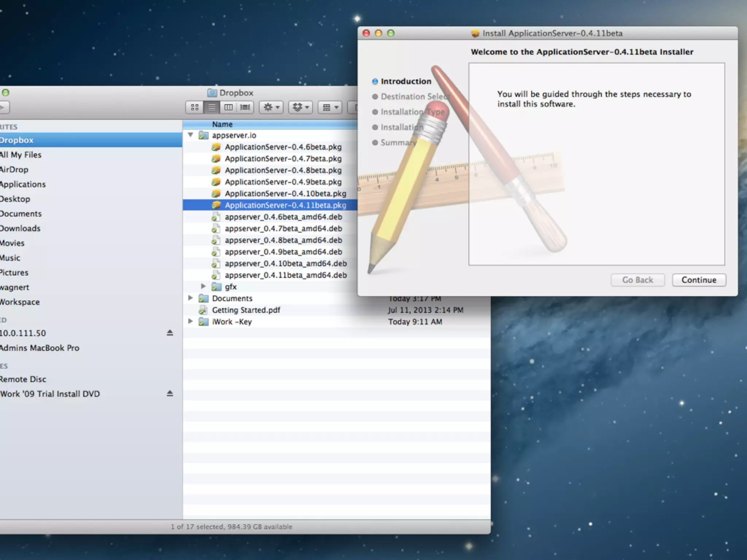Viewport: 747px width, 560px height.
Task: Switch Finder to list view
Action: click(212, 107)
